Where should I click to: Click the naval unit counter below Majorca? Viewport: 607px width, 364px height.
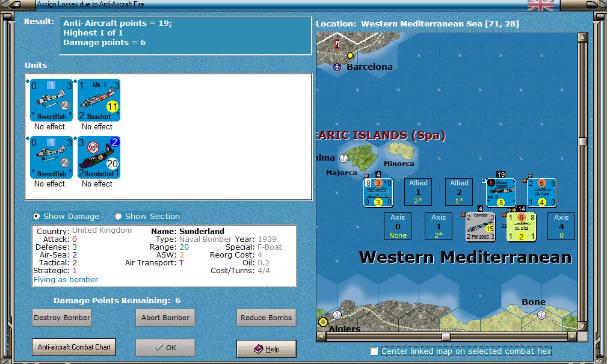tap(378, 193)
